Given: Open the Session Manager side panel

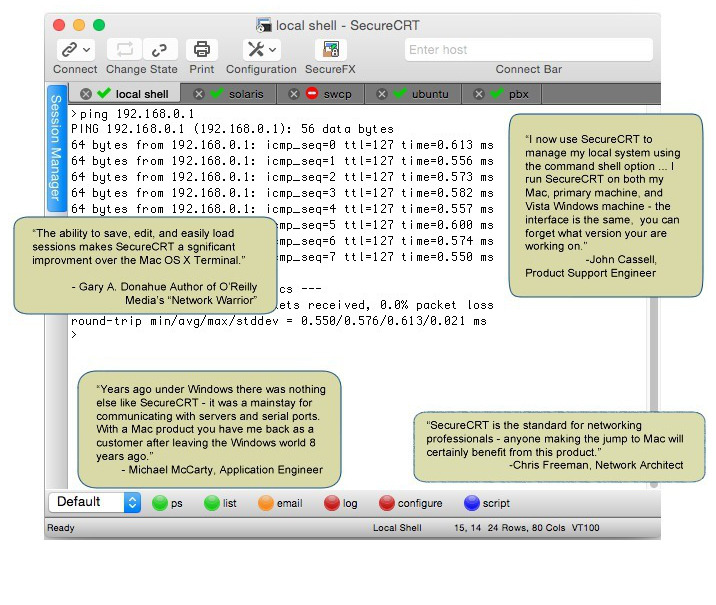Looking at the screenshot, I should pos(56,147).
